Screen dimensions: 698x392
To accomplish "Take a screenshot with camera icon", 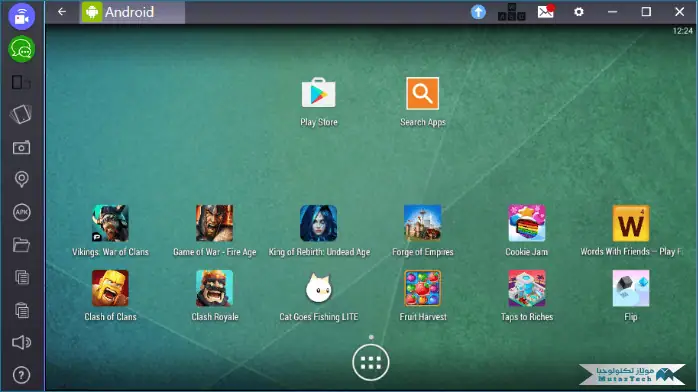I will pyautogui.click(x=21, y=147).
